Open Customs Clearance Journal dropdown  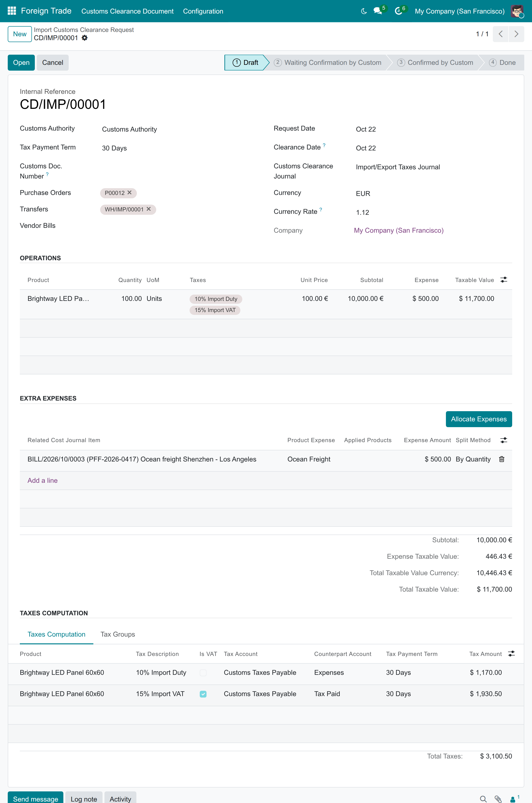433,167
